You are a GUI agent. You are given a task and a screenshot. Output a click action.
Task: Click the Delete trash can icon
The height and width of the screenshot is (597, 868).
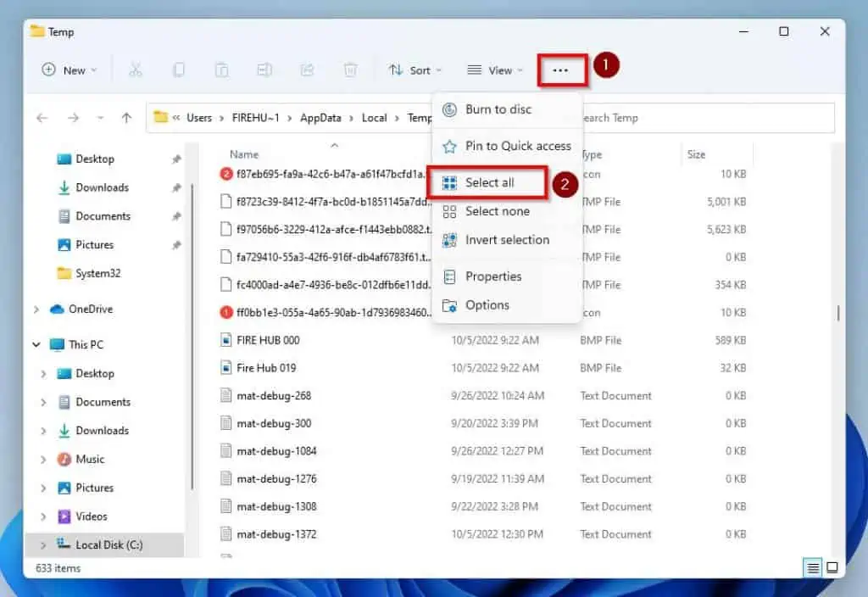pos(350,70)
